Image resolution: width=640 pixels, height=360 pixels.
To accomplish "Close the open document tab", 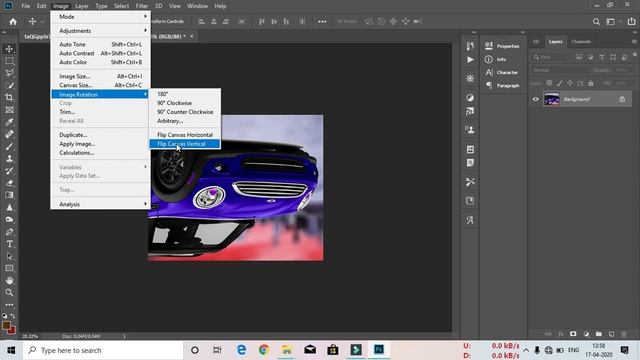I will coord(191,36).
